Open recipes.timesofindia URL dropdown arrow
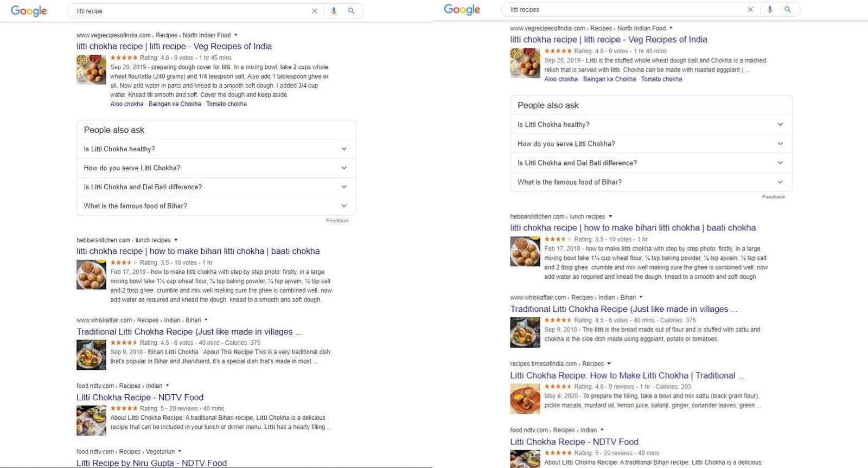 coord(609,363)
